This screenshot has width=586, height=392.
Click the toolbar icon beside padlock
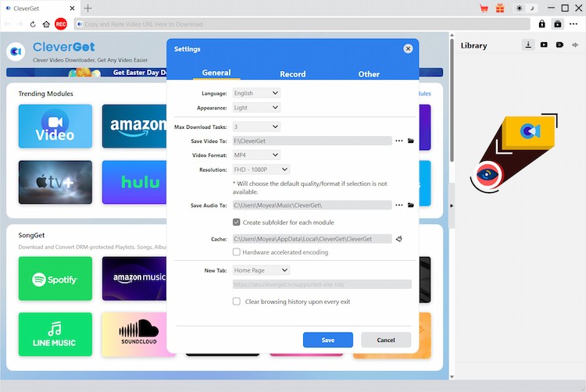(558, 24)
